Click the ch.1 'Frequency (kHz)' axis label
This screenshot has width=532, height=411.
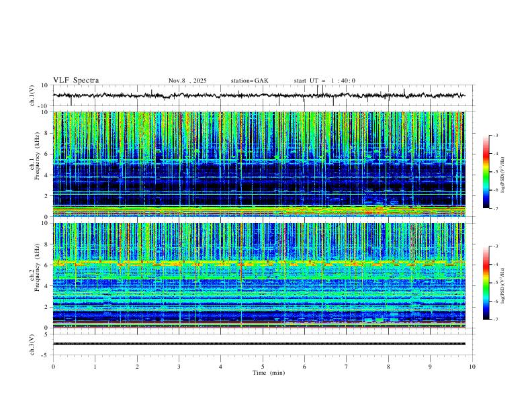click(37, 156)
